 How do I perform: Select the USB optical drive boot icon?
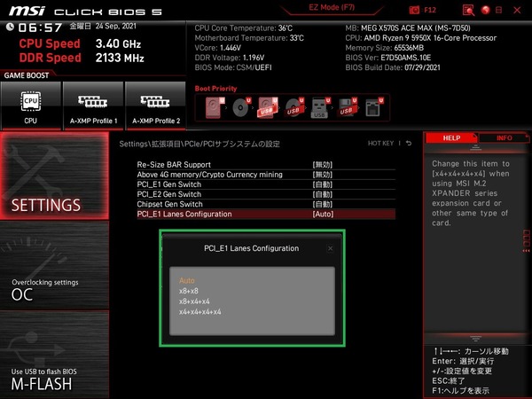click(x=294, y=107)
